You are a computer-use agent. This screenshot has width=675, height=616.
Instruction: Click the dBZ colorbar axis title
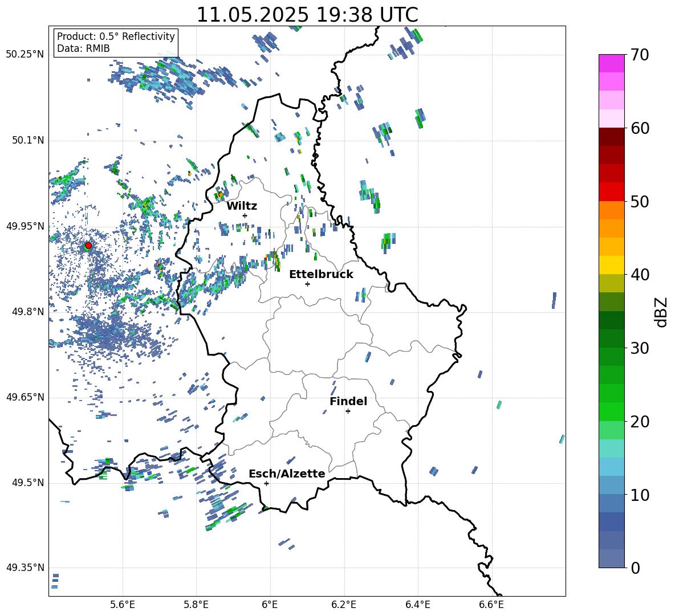pyautogui.click(x=662, y=312)
